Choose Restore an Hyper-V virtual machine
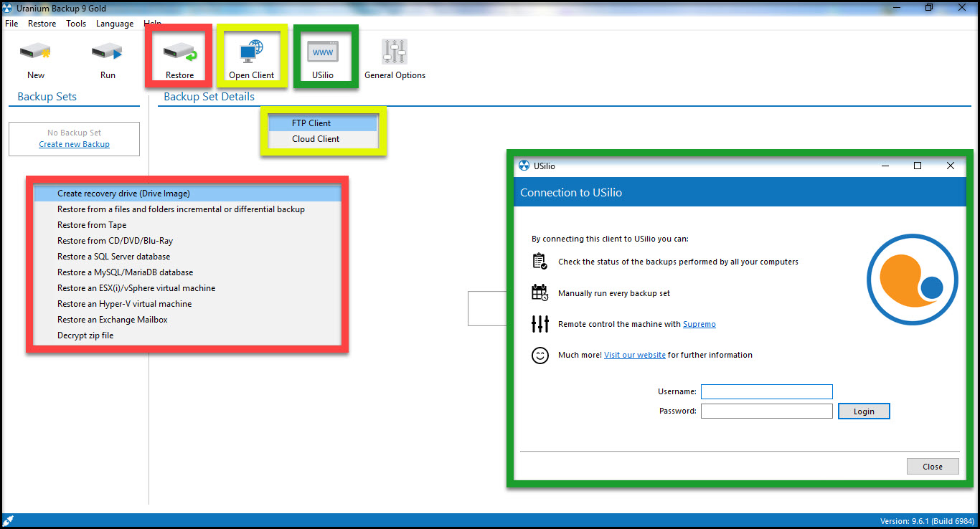 pos(187,304)
